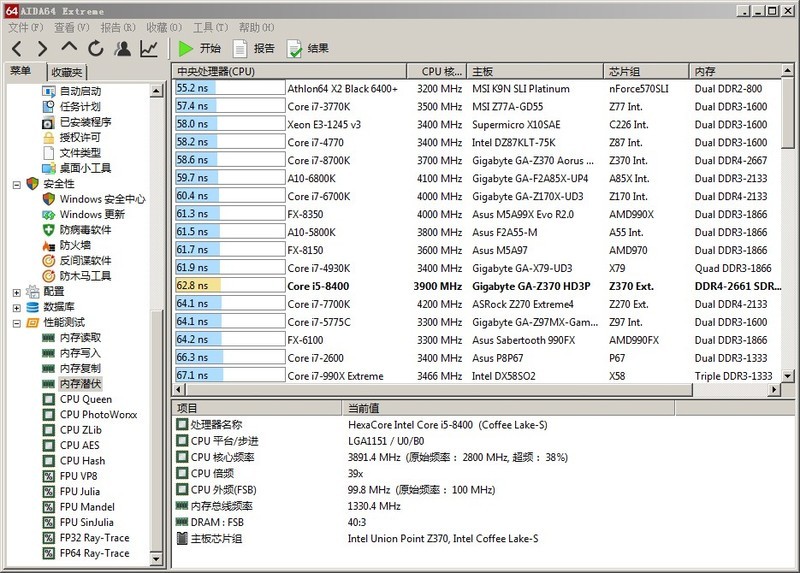Select 内存写入 in the tree
800x573 pixels.
81,353
